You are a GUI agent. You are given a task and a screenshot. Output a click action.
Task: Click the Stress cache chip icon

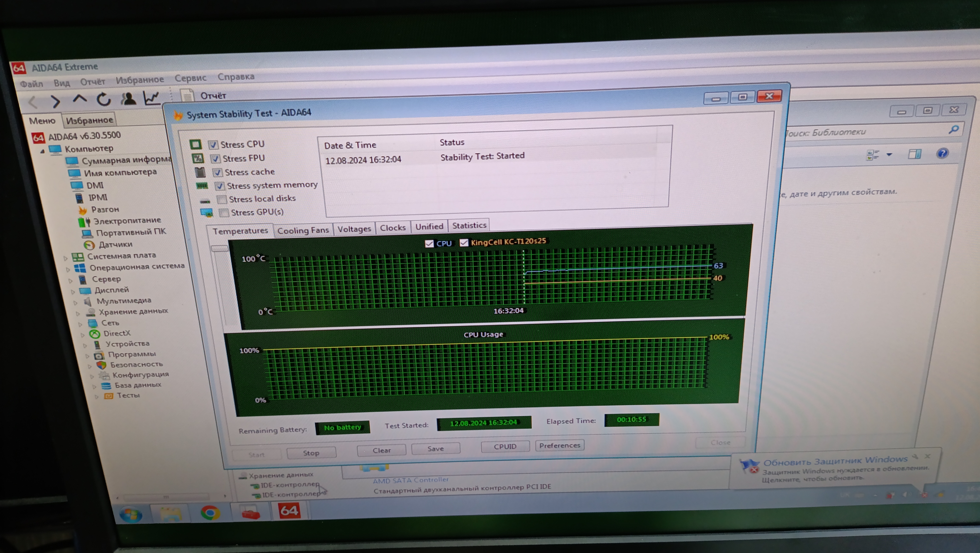tap(200, 172)
